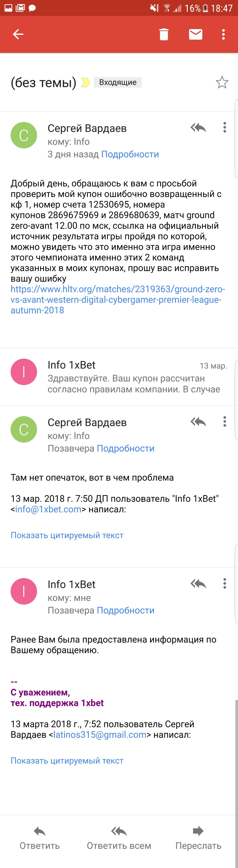Show details of the first message
238x868 pixels.
click(x=130, y=154)
